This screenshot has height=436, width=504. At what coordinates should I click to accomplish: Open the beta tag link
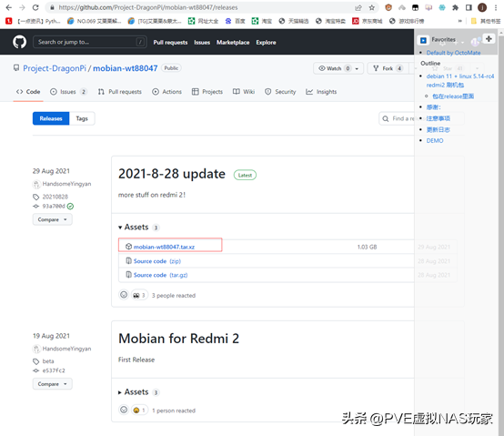click(48, 361)
